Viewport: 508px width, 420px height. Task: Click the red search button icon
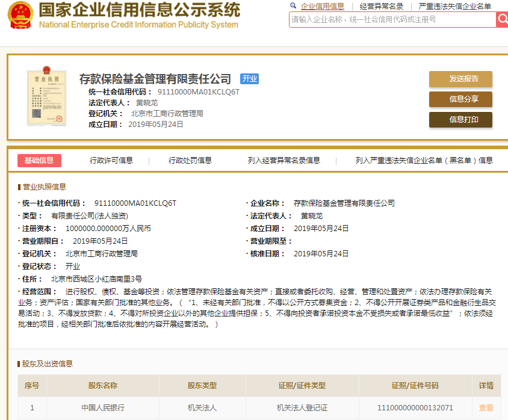click(502, 19)
